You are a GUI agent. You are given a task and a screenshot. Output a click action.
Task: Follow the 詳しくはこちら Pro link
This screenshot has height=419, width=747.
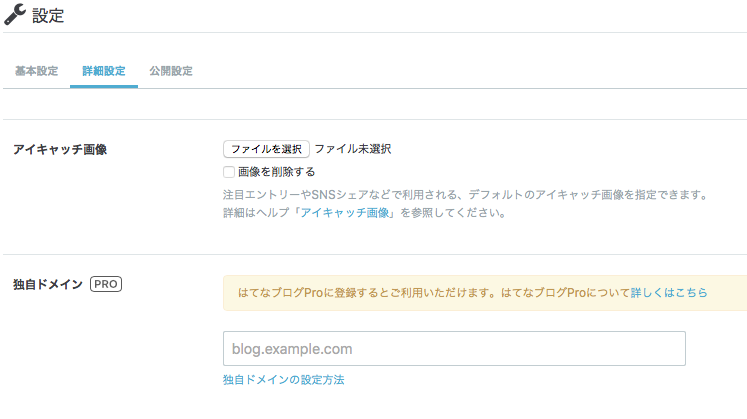[x=669, y=293]
